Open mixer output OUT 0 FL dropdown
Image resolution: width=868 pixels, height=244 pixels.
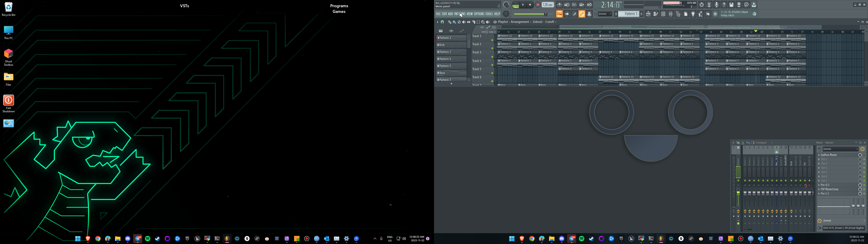click(x=844, y=228)
